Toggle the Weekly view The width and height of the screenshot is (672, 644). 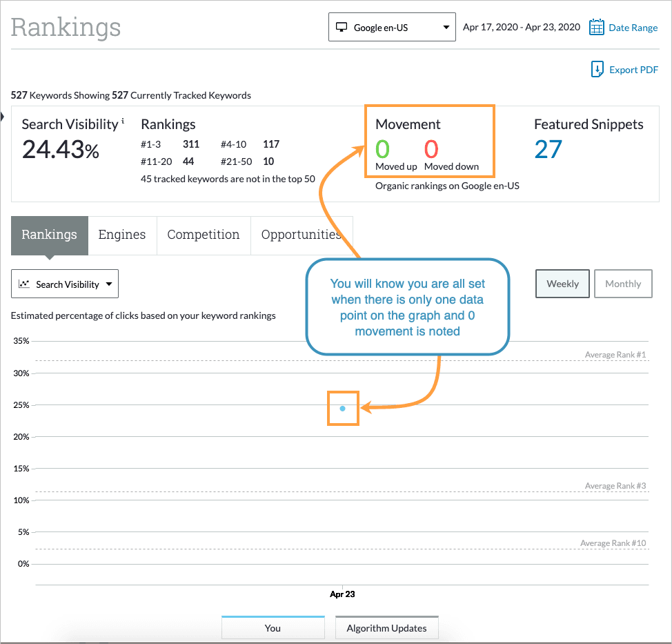pos(562,284)
